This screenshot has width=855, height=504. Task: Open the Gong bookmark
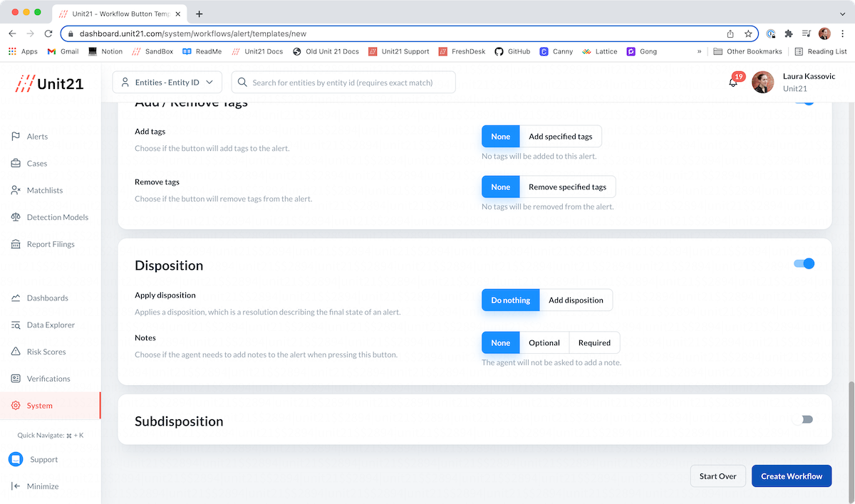tap(642, 52)
